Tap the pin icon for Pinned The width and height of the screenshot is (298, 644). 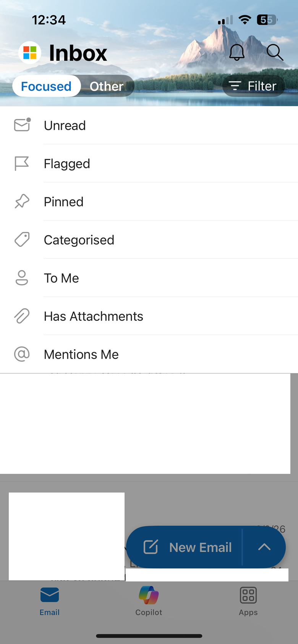[22, 201]
